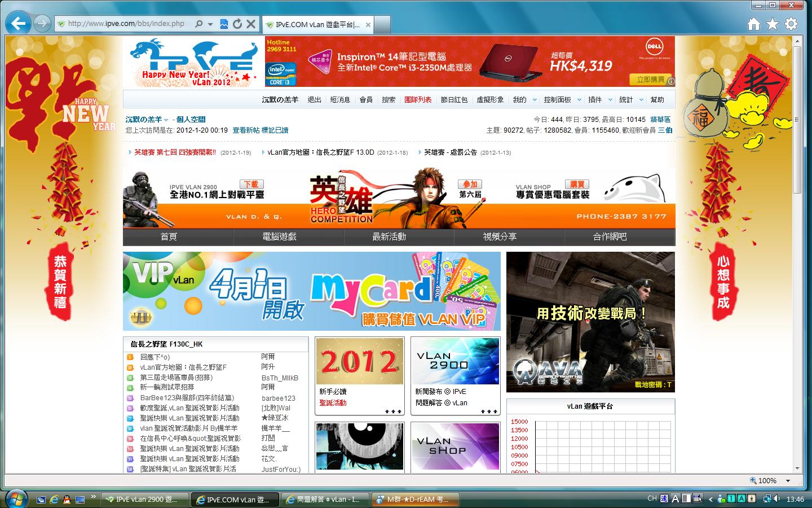812x508 pixels.
Task: Click the 查看新帖 link
Action: point(246,130)
